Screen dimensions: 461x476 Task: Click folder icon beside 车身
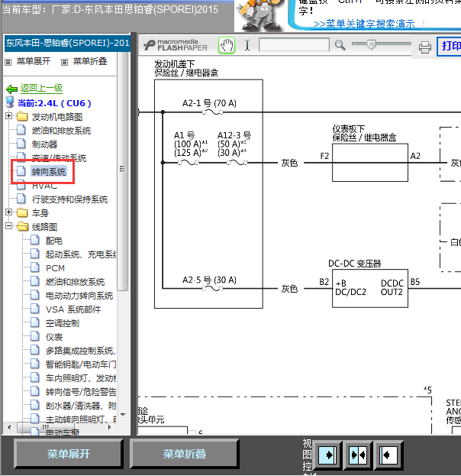pyautogui.click(x=22, y=212)
